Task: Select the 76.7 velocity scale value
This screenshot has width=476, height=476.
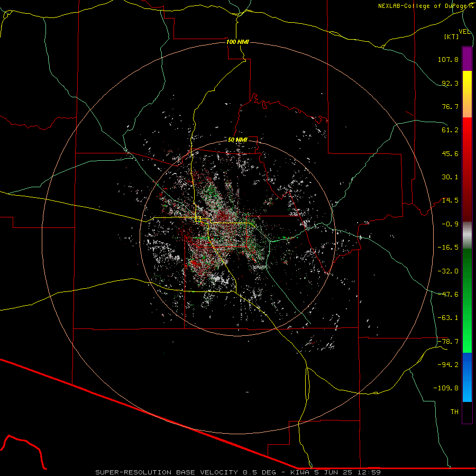Action: 450,106
